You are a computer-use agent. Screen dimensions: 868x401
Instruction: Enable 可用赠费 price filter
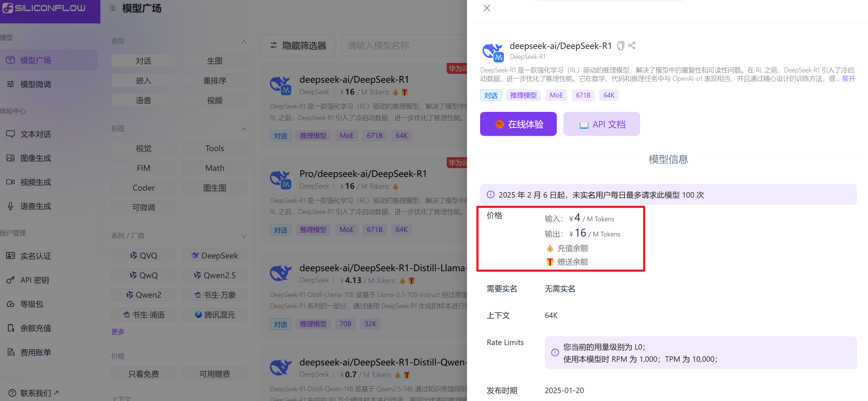click(x=214, y=374)
